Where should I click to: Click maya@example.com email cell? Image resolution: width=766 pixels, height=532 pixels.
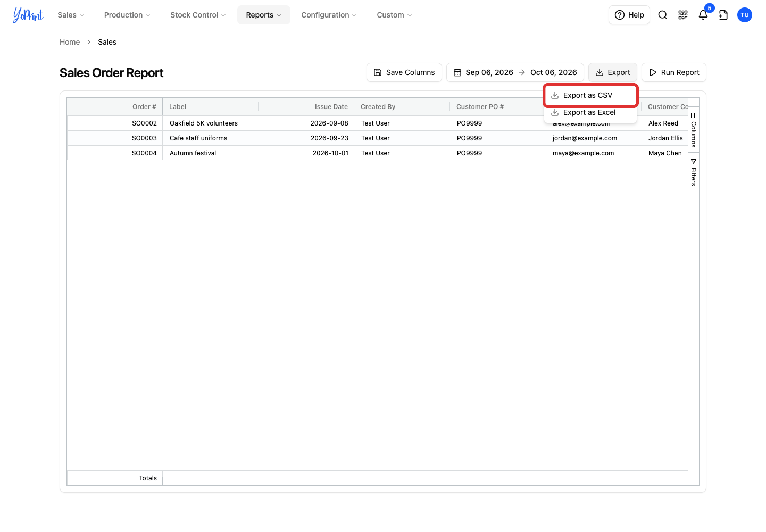(594, 153)
